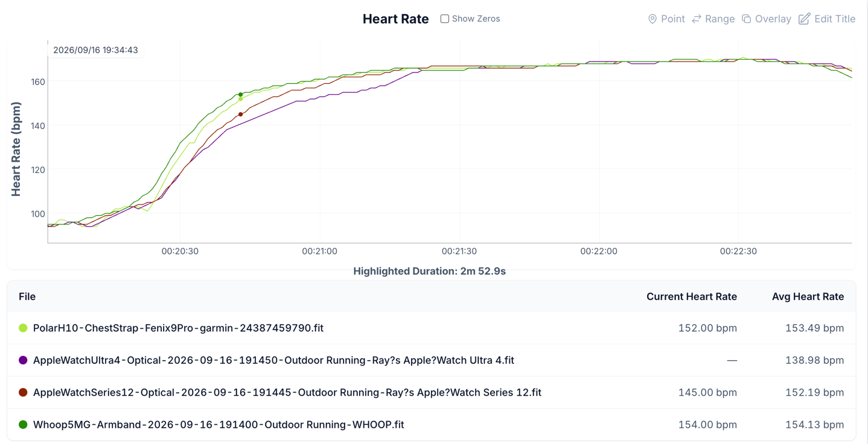This screenshot has height=444, width=868.
Task: Click the 138.98 bpm average value
Action: (x=814, y=360)
